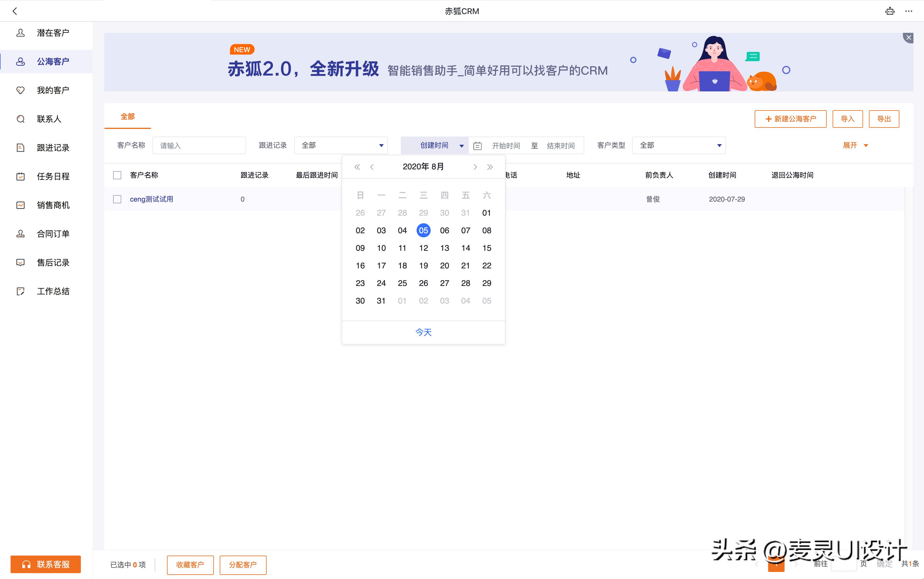Click the 新建公海客户 button

click(x=790, y=119)
